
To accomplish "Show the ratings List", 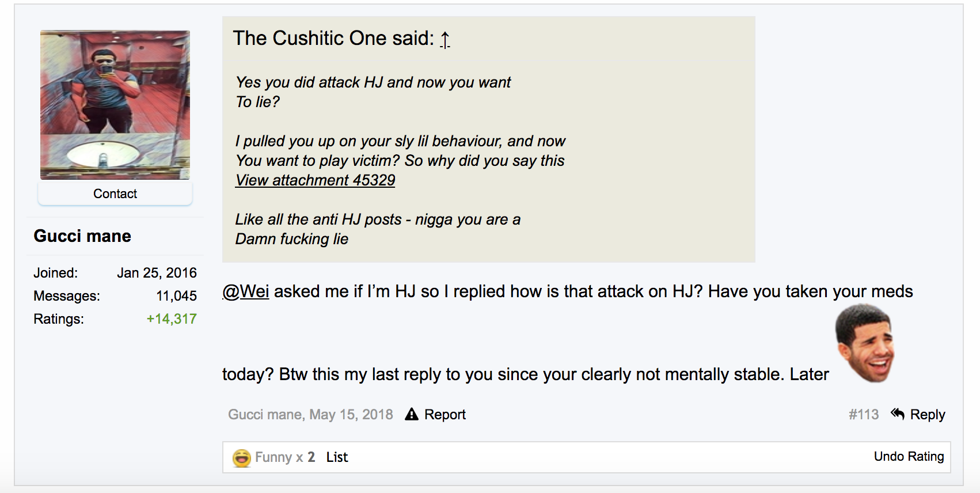I will point(337,457).
